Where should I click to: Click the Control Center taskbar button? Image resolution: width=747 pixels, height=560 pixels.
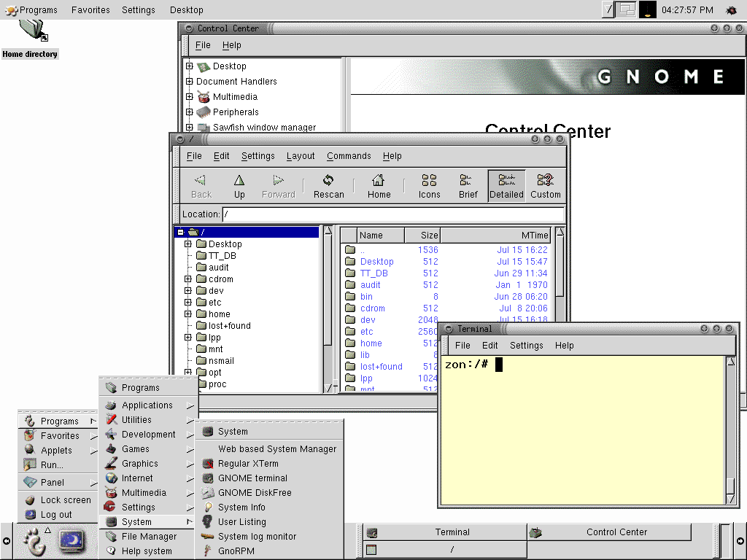click(616, 532)
